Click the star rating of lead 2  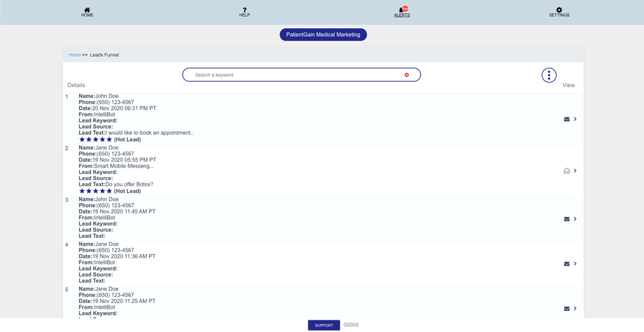95,191
